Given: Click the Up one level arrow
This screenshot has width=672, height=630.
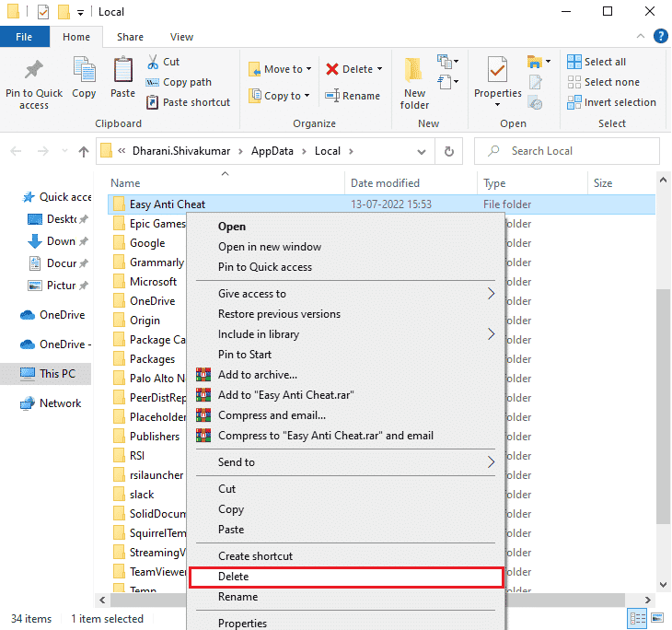Looking at the screenshot, I should click(84, 151).
